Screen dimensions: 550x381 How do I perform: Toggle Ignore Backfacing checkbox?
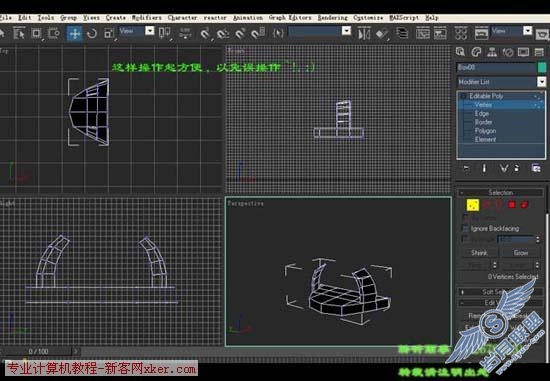click(465, 229)
